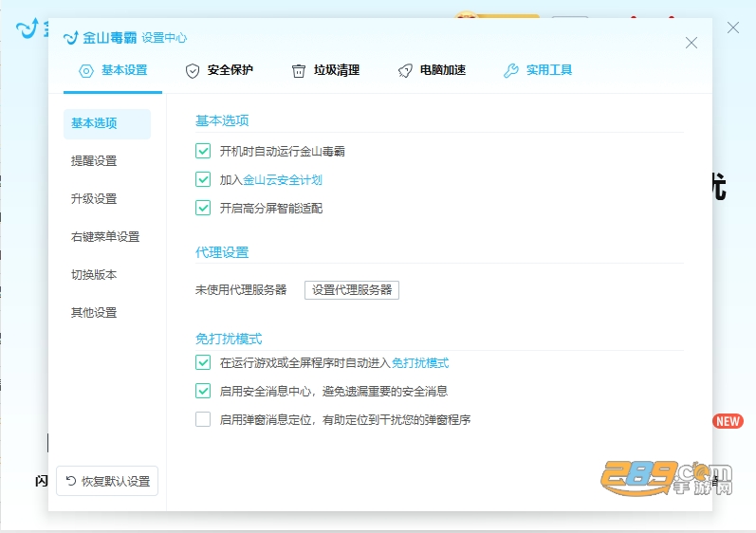Click the red NEW badge in main window
Viewport: 756px width, 533px height.
[x=728, y=421]
